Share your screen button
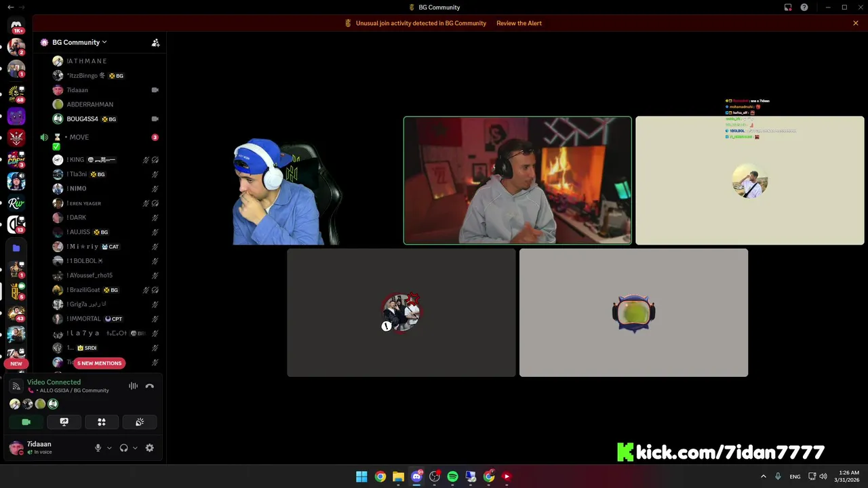The height and width of the screenshot is (488, 868). pos(64,422)
